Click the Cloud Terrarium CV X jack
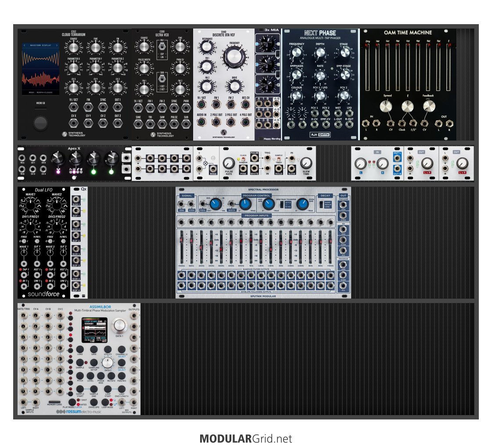This screenshot has height=448, width=492. 73,123
